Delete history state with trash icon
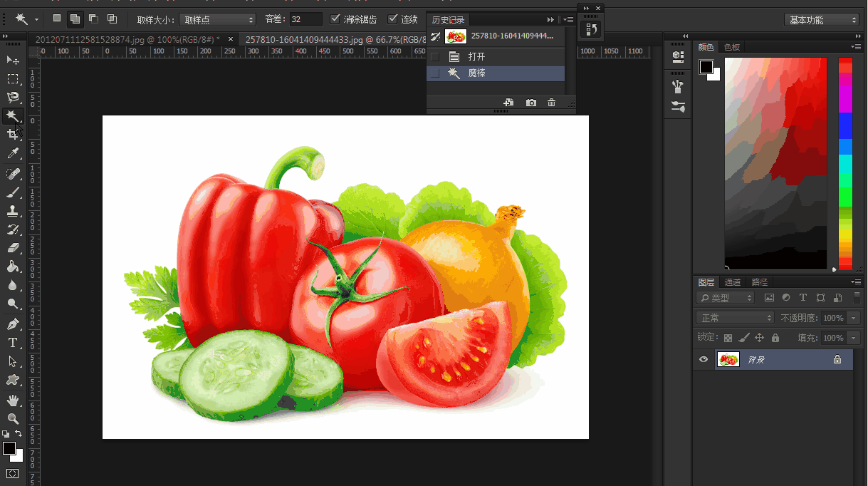The width and height of the screenshot is (868, 486). (551, 103)
